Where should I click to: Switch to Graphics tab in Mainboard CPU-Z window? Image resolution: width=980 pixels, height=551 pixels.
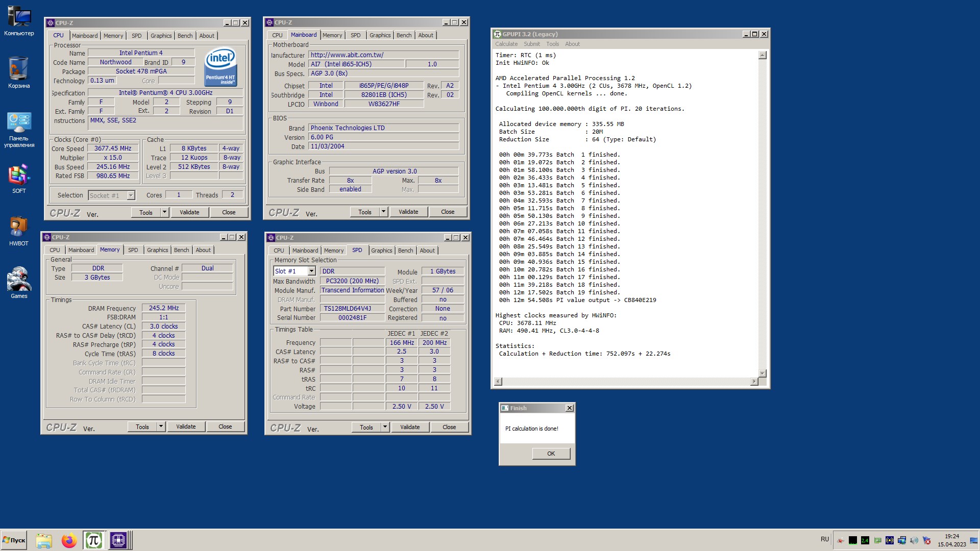[x=380, y=35]
